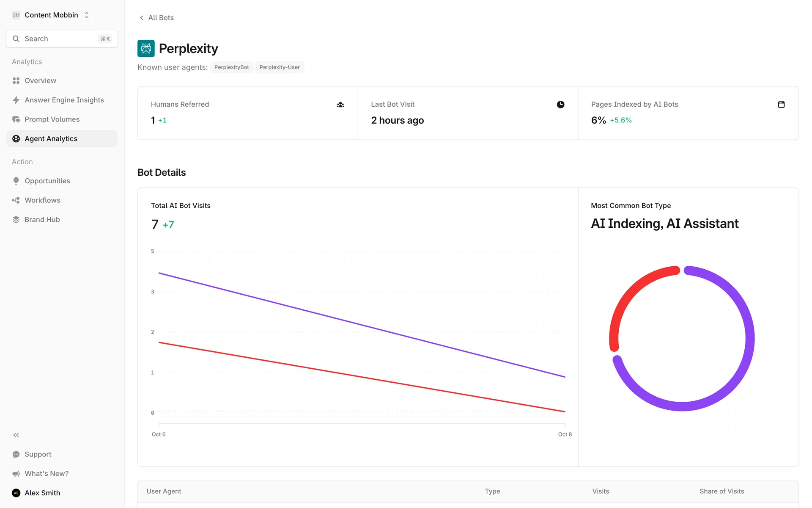
Task: Open Alex Smith account menu
Action: [42, 493]
